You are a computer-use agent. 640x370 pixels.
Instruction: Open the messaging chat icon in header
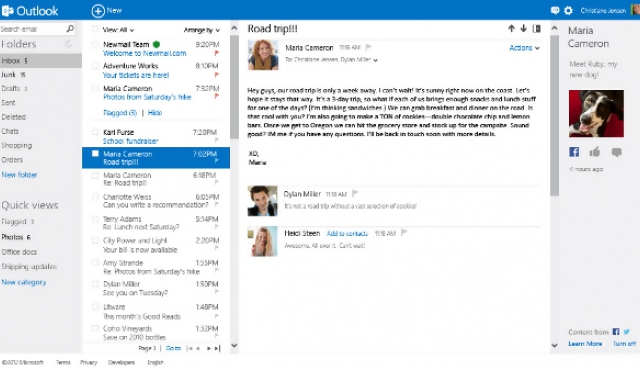[555, 11]
